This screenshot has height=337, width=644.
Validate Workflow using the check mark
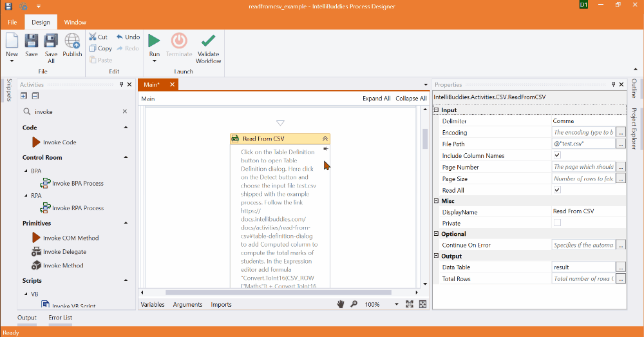[208, 48]
